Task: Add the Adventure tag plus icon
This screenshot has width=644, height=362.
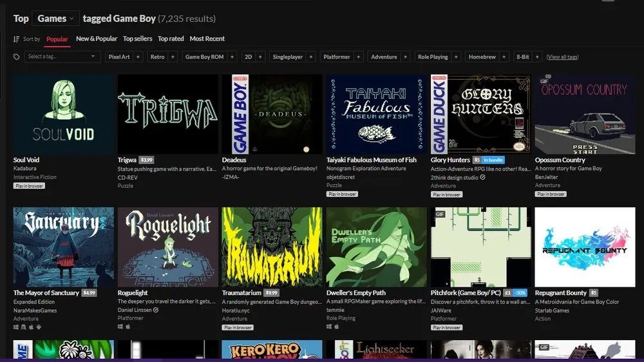Action: pos(405,57)
